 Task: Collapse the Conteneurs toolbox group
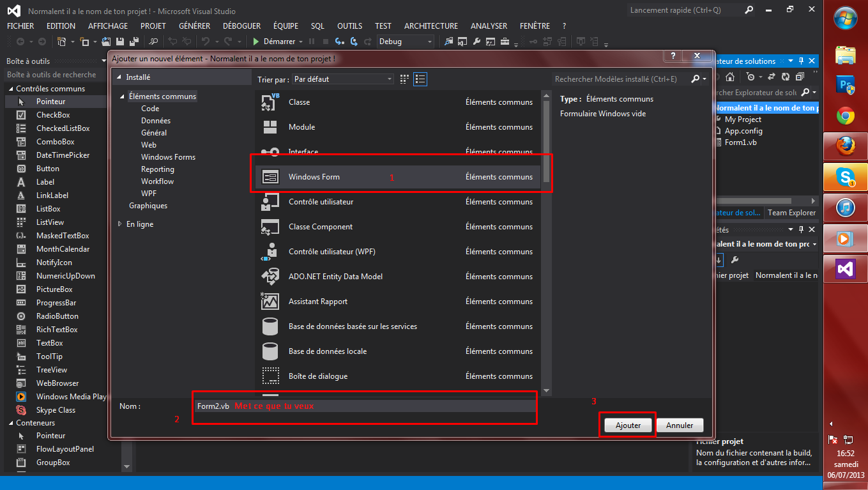[10, 423]
